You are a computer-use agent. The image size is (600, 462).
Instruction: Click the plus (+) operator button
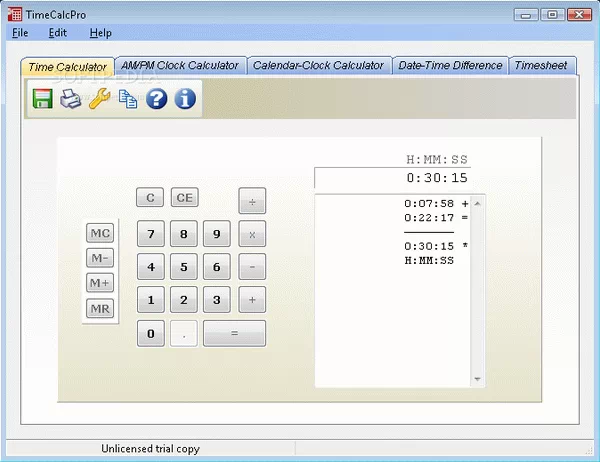[252, 300]
